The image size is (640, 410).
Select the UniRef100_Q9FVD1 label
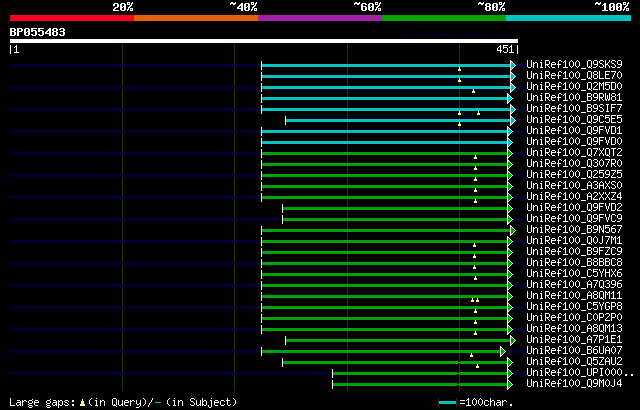pos(574,131)
